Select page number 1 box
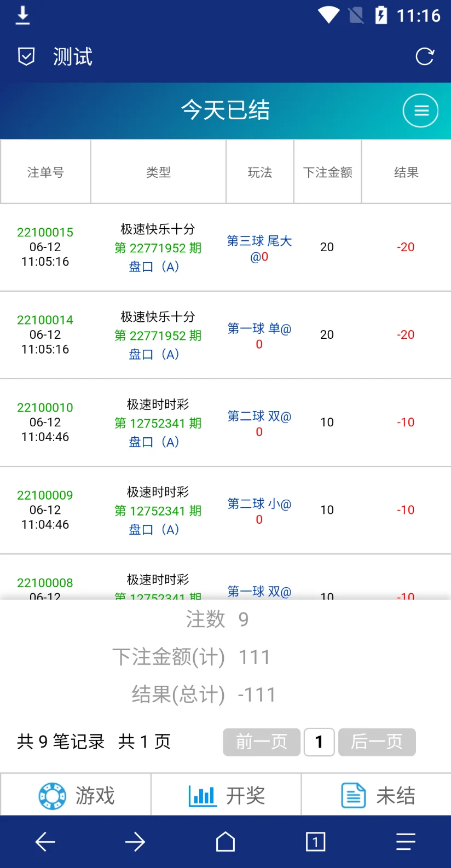This screenshot has width=451, height=868. pyautogui.click(x=319, y=742)
